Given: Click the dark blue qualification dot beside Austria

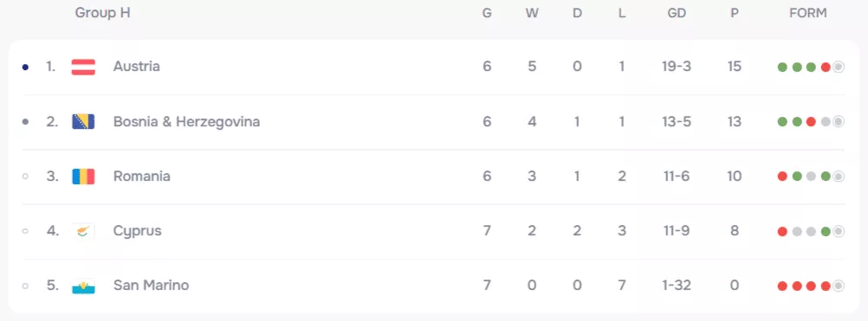Looking at the screenshot, I should click(x=25, y=67).
